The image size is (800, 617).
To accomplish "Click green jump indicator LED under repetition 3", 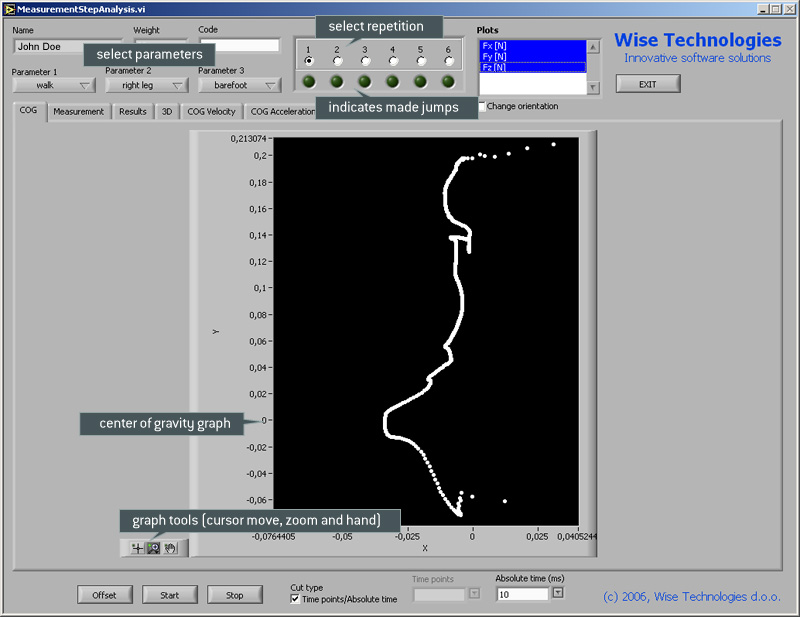I will pos(365,82).
